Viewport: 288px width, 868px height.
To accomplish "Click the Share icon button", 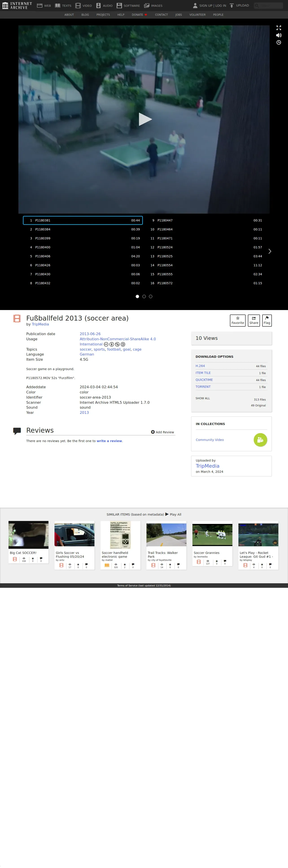I will pos(254,320).
